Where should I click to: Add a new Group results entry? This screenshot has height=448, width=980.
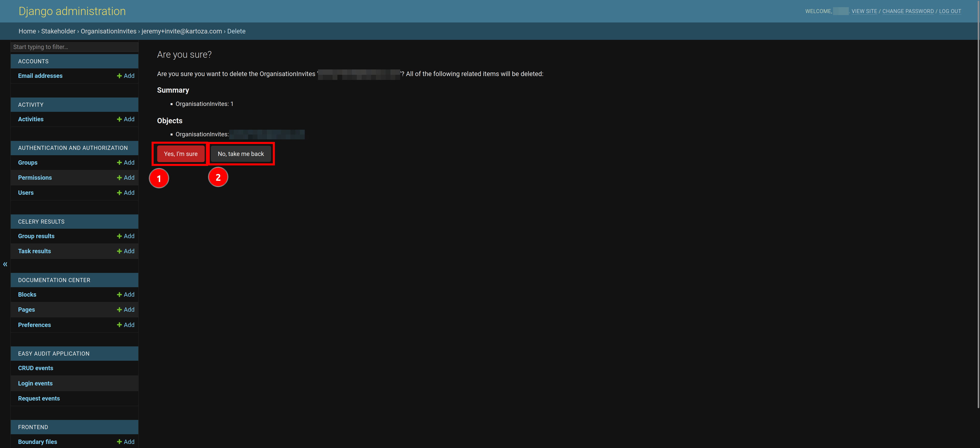(x=125, y=236)
